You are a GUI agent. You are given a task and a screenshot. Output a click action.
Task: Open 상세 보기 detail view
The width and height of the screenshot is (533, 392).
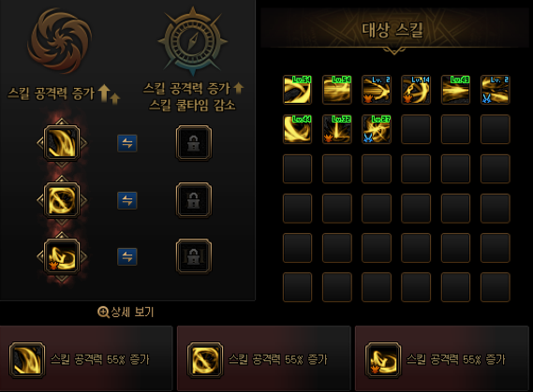point(126,312)
